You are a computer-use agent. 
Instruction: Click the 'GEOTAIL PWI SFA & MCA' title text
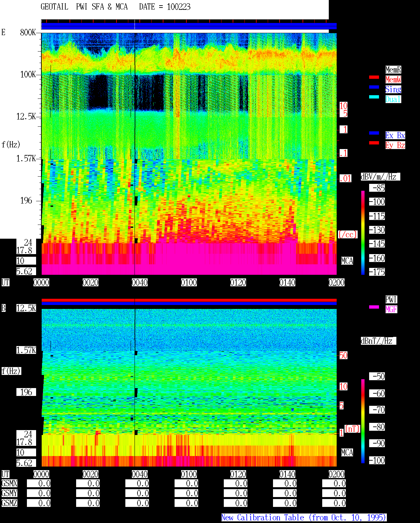[84, 7]
